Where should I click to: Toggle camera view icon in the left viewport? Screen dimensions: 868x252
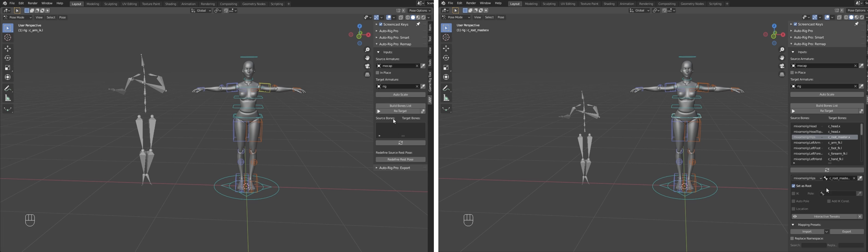point(367,66)
